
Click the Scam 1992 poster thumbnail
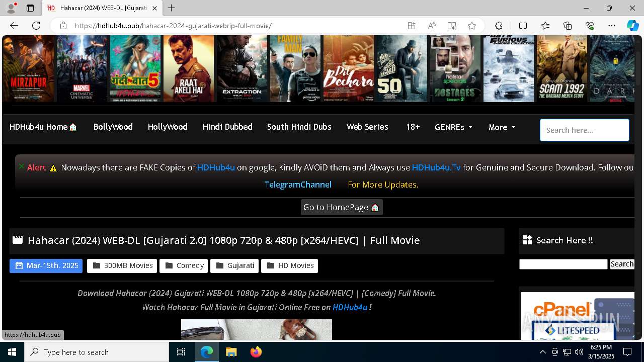562,69
